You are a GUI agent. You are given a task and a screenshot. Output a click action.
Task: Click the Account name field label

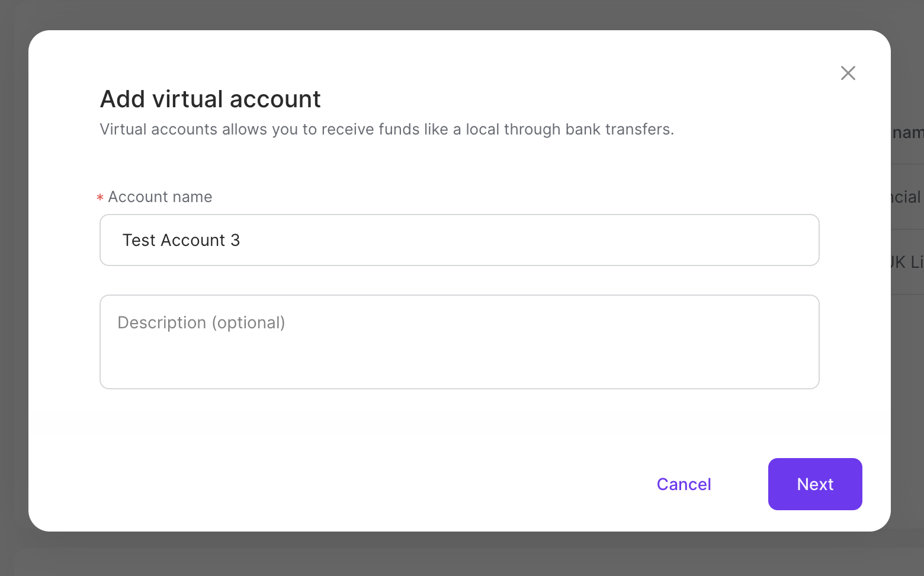click(x=160, y=196)
